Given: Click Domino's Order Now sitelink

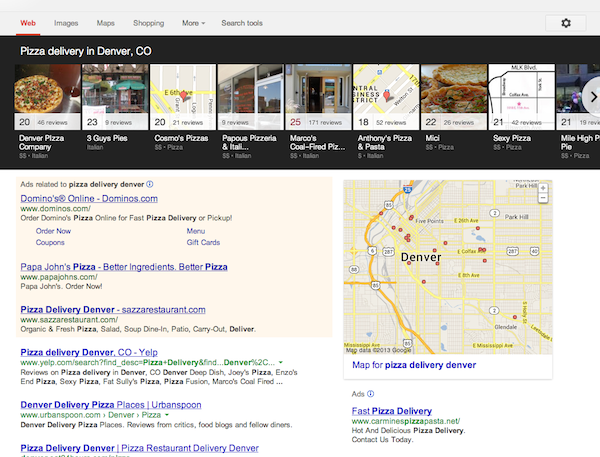Looking at the screenshot, I should 53,231.
